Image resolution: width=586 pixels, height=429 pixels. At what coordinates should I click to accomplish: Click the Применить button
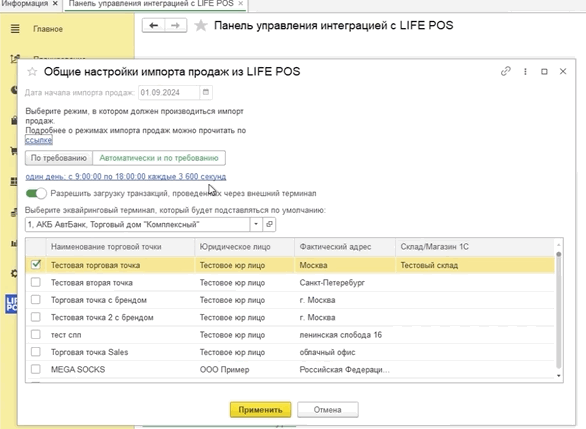tap(260, 410)
